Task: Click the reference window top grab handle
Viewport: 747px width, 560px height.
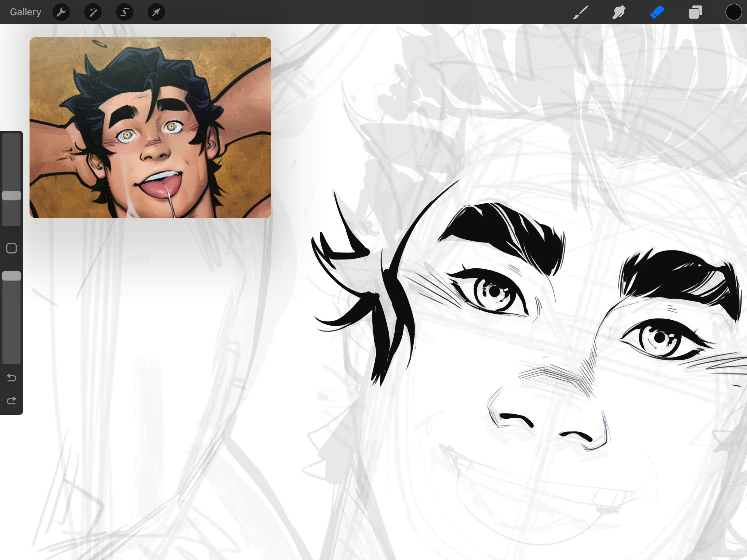Action: coord(150,40)
